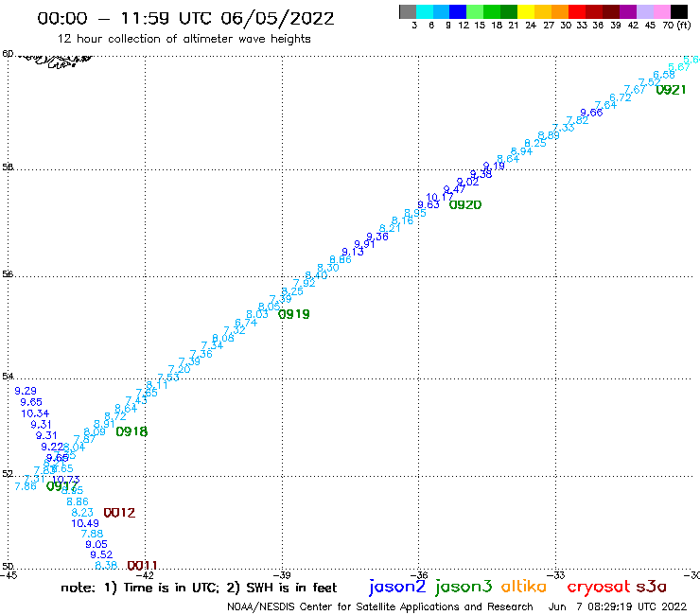Image resolution: width=700 pixels, height=615 pixels.
Task: Click dark red time marker 0011
Action: click(x=142, y=566)
